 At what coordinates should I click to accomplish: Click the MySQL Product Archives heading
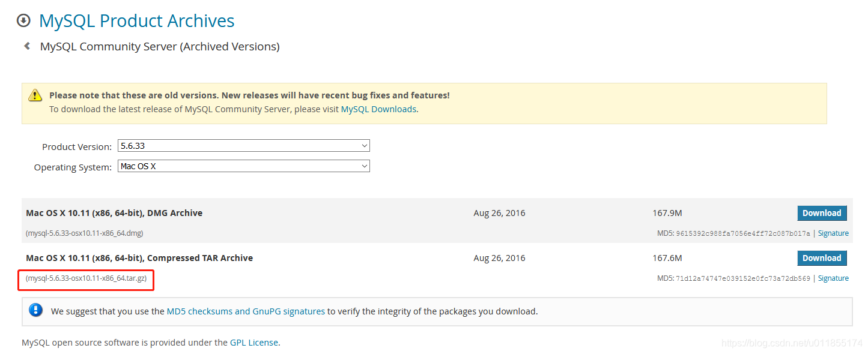click(x=137, y=21)
